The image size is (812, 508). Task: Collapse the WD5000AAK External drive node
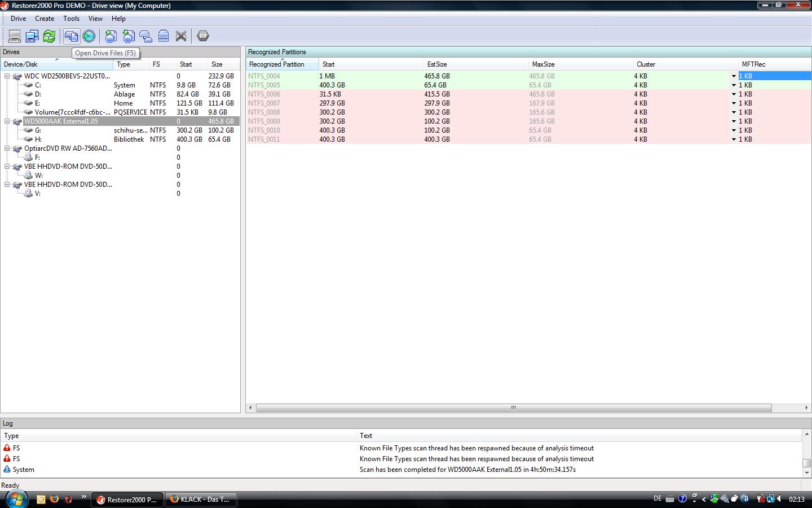7,121
